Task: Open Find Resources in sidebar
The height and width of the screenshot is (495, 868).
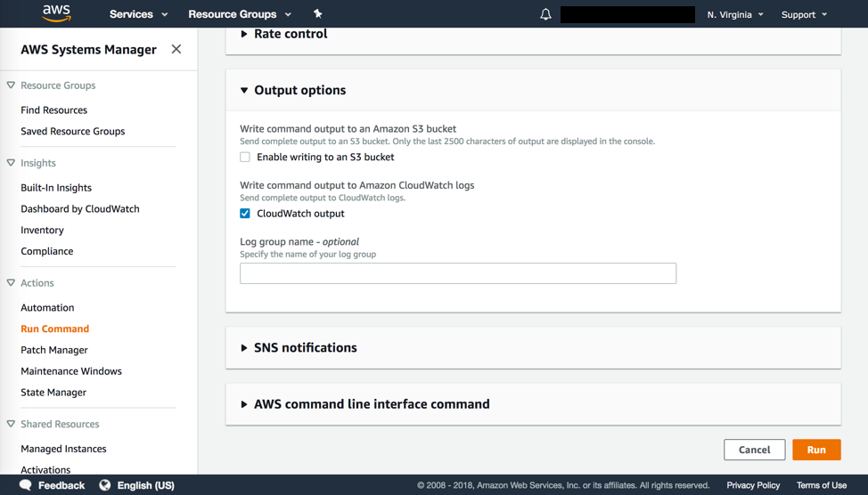Action: click(x=53, y=110)
